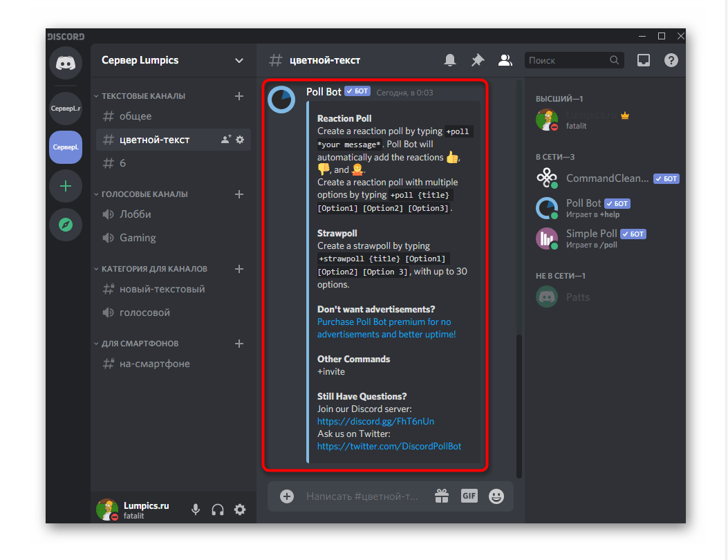
Task: Open Discord home direct messages
Action: click(66, 64)
